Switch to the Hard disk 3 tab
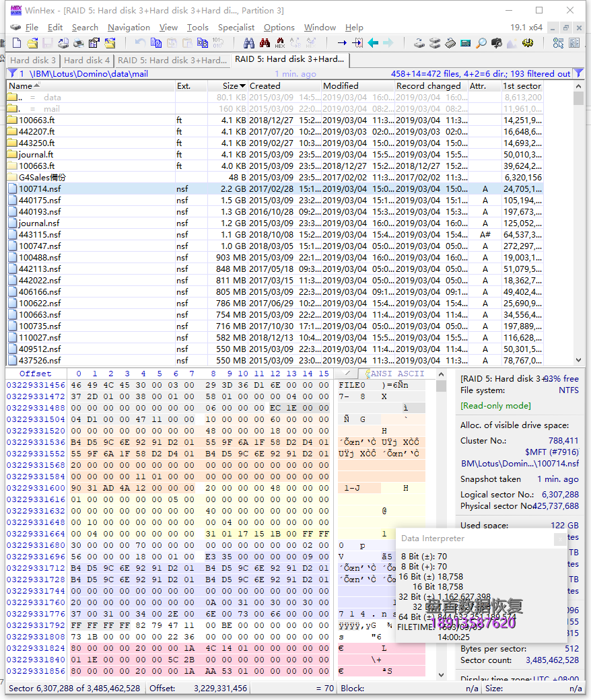Screen dimensions: 591x700 click(33, 61)
